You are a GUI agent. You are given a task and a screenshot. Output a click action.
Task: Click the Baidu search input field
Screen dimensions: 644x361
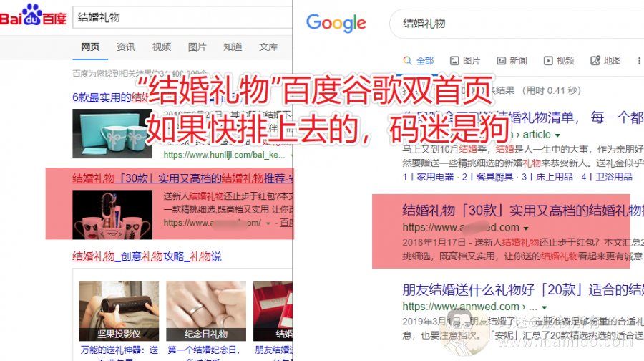[x=182, y=17]
